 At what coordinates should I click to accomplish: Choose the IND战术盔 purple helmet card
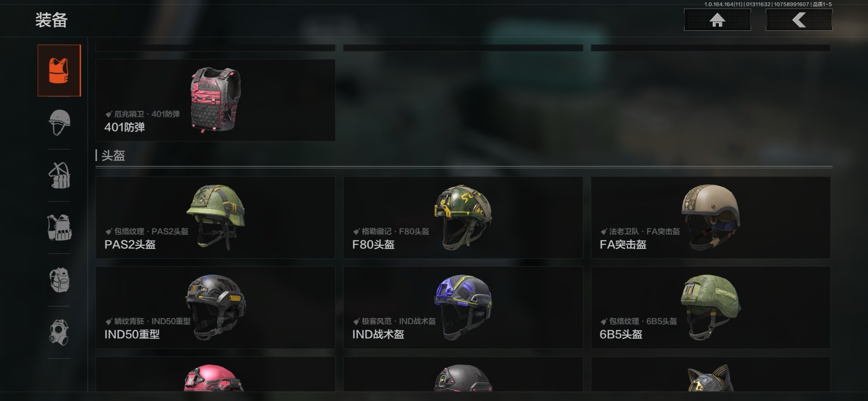[463, 307]
